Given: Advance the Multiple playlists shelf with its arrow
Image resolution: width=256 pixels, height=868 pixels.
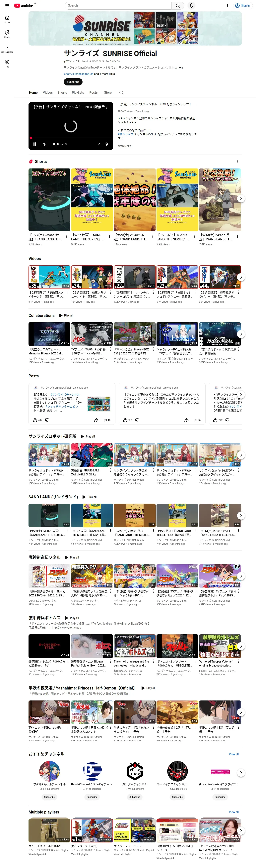Looking at the screenshot, I should pos(241,831).
